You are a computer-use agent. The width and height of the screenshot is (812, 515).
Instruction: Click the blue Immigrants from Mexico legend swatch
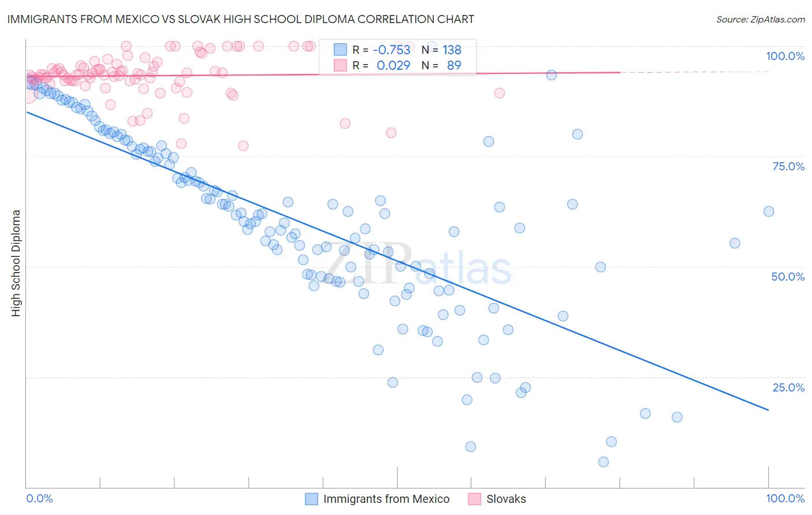[x=311, y=499]
